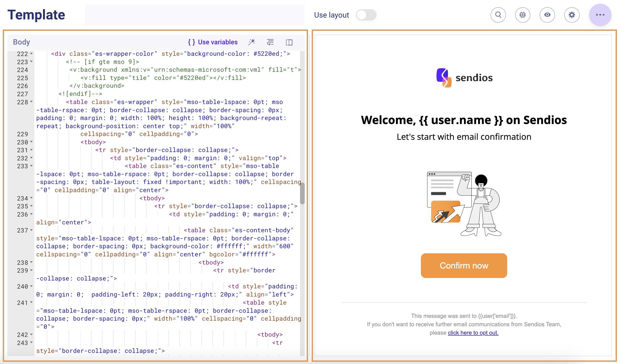Collapse fold arrow at line 237
This screenshot has width=621, height=364.
(31, 230)
